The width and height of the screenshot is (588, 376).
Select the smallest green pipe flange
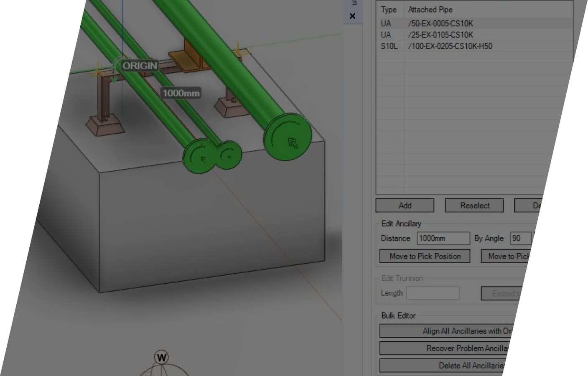pyautogui.click(x=229, y=155)
